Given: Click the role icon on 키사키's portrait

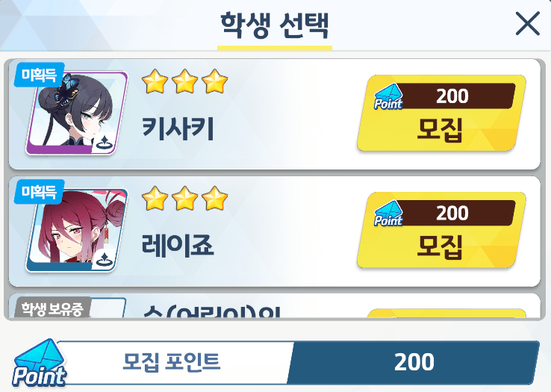Looking at the screenshot, I should (103, 143).
